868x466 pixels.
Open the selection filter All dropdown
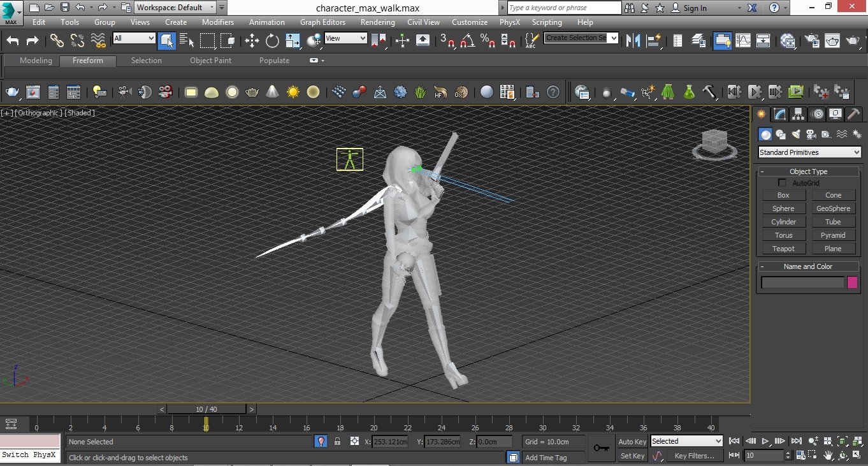click(x=134, y=38)
